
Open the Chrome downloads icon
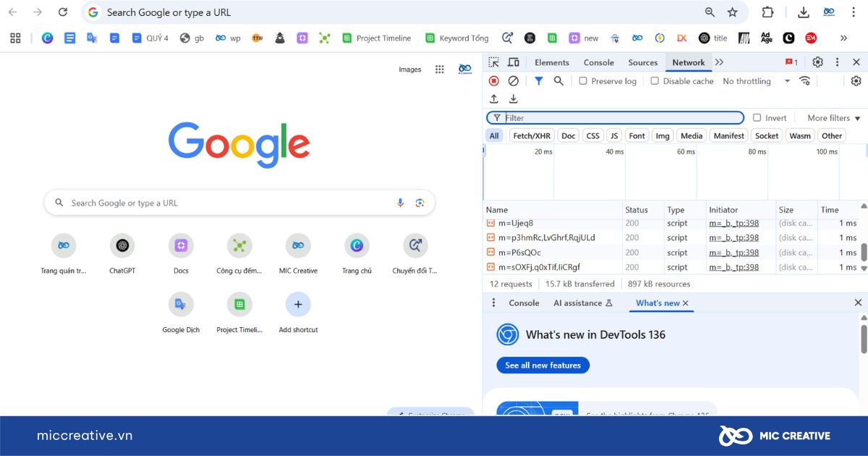point(804,12)
